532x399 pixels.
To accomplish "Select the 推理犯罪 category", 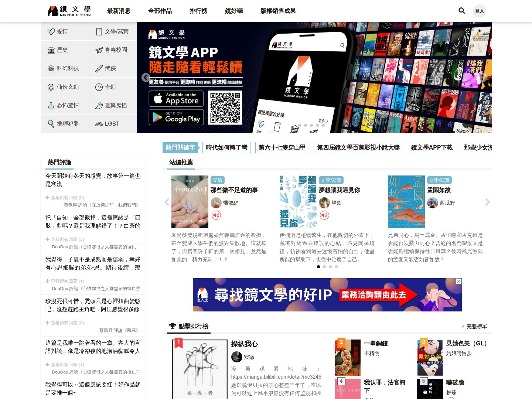I will coord(65,124).
